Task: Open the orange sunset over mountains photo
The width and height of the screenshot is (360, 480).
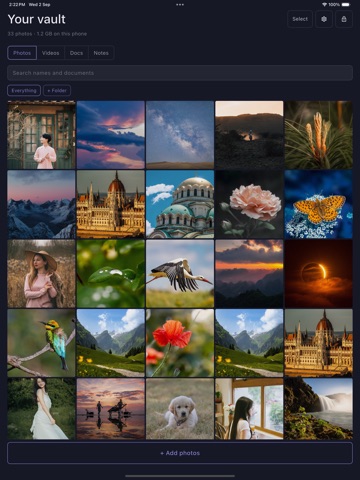Action: click(x=249, y=274)
